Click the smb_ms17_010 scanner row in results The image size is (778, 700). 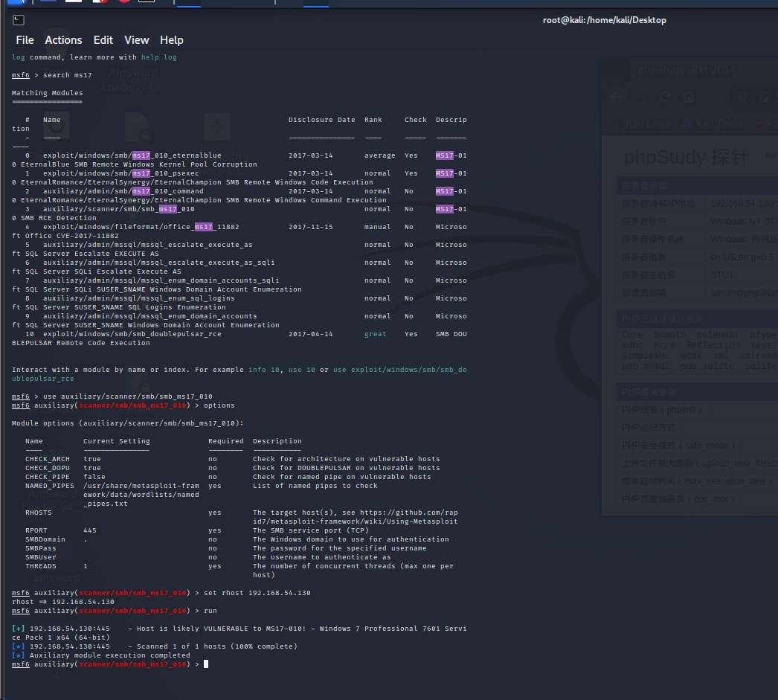click(x=239, y=209)
